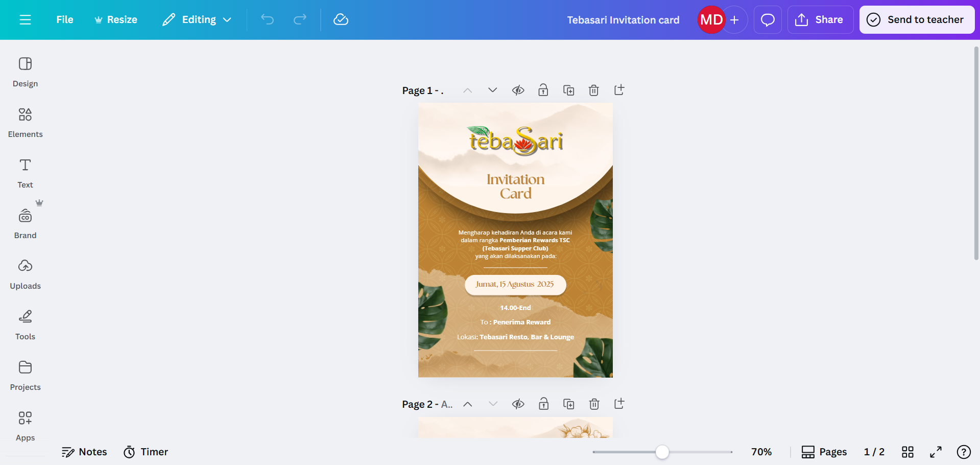Image resolution: width=980 pixels, height=465 pixels.
Task: Hide Page 1 with eye icon
Action: click(x=518, y=90)
